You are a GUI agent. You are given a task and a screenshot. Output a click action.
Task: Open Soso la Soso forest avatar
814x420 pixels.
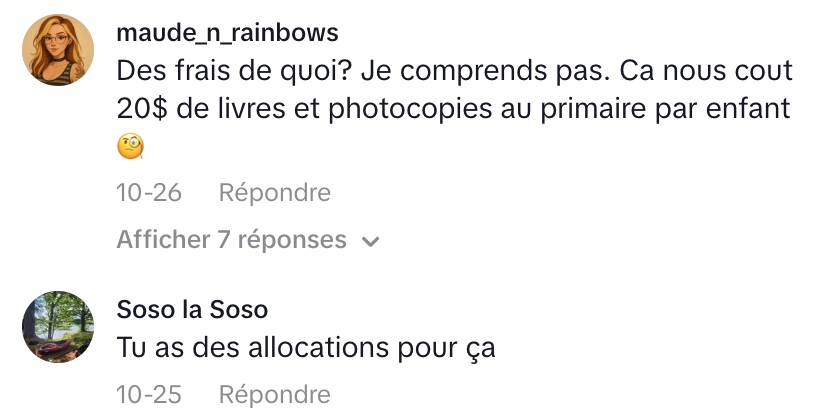[58, 327]
